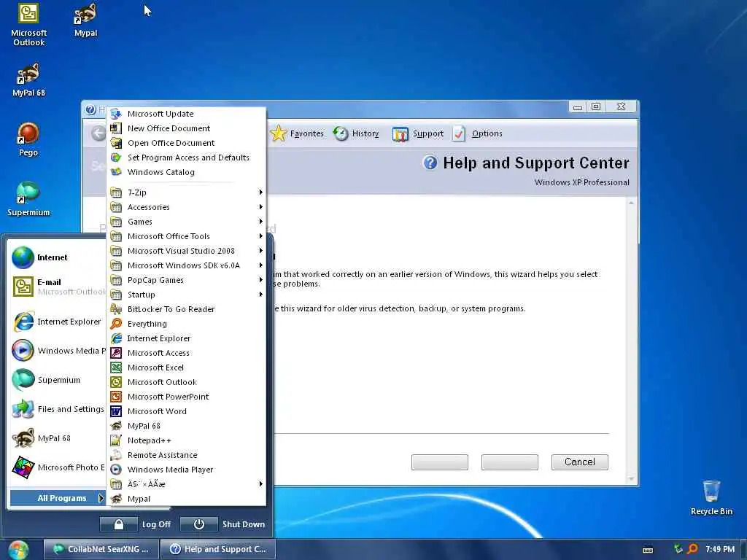Open Windows Media Player in Start menu left pane
Viewport: 747px width, 560px height.
click(57, 351)
